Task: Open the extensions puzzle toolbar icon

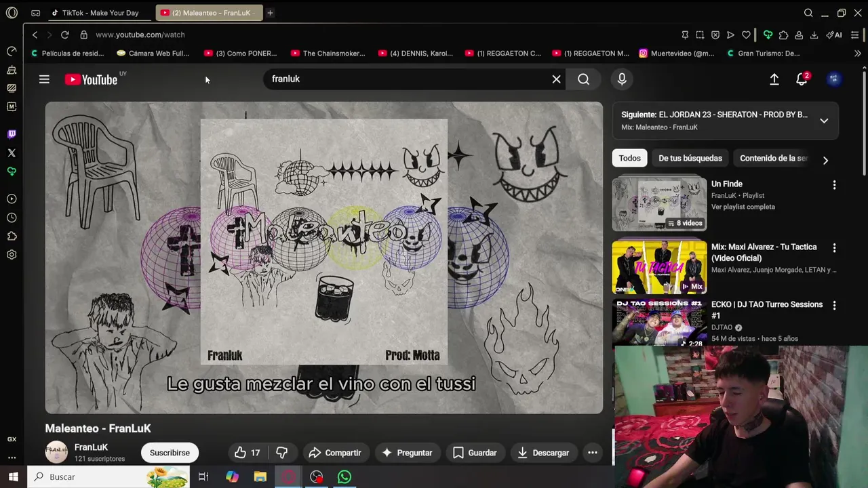Action: tap(784, 35)
